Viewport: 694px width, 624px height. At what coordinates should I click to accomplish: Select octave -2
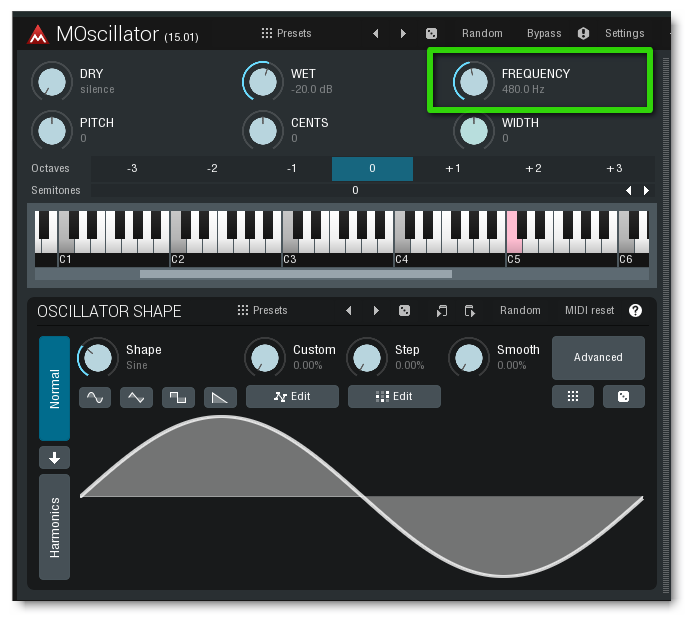coord(212,169)
